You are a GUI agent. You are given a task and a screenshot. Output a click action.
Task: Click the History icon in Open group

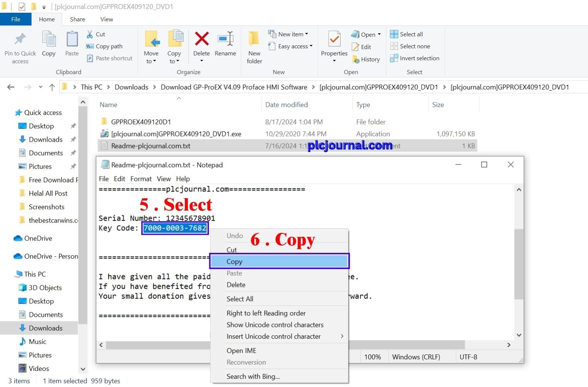[355, 59]
